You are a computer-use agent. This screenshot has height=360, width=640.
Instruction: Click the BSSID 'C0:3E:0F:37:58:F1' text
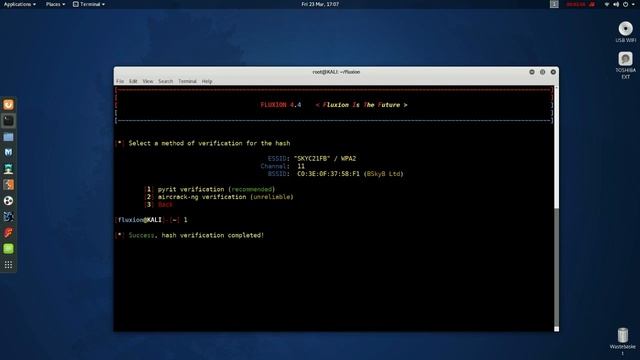pos(328,174)
